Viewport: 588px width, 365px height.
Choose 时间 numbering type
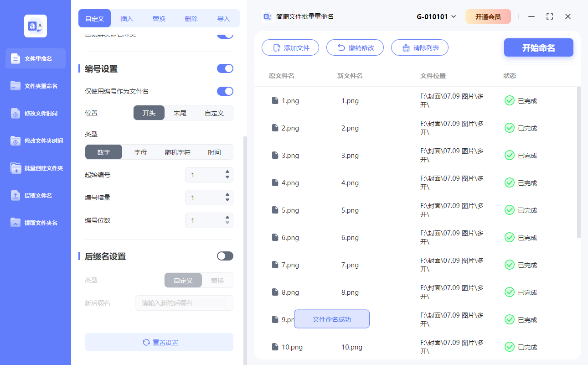click(214, 152)
